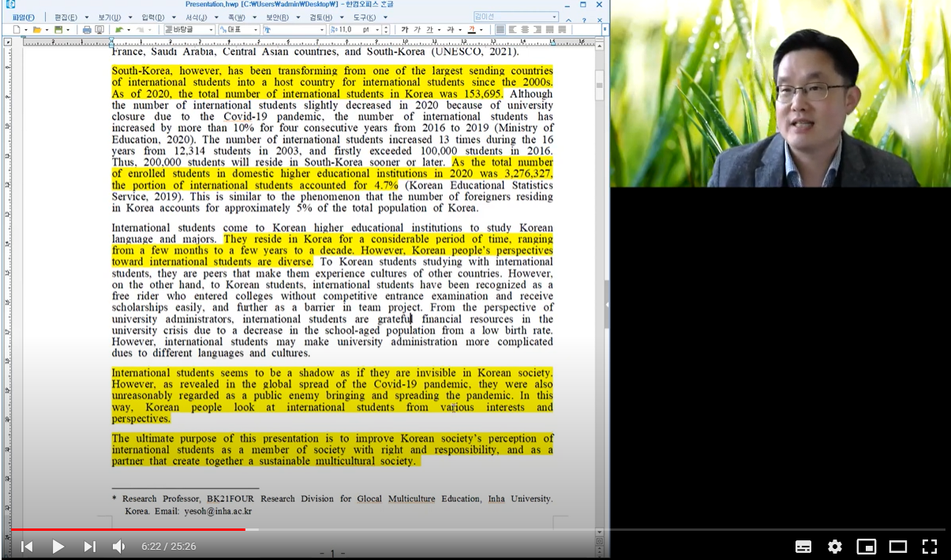Open font color dropdown arrow
Viewport: 951px width, 560px height.
[x=481, y=30]
